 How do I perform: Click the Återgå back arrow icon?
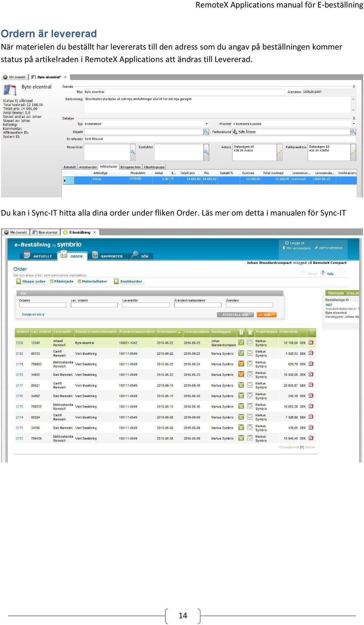[x=303, y=272]
